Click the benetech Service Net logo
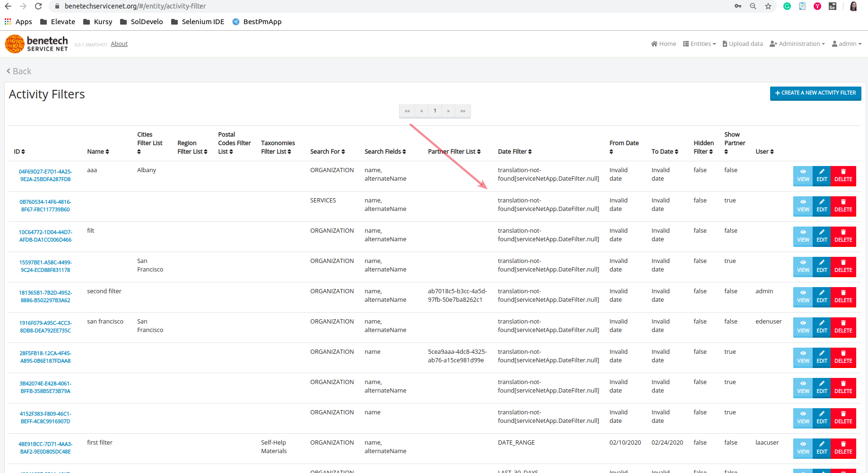Image resolution: width=868 pixels, height=473 pixels. click(36, 44)
